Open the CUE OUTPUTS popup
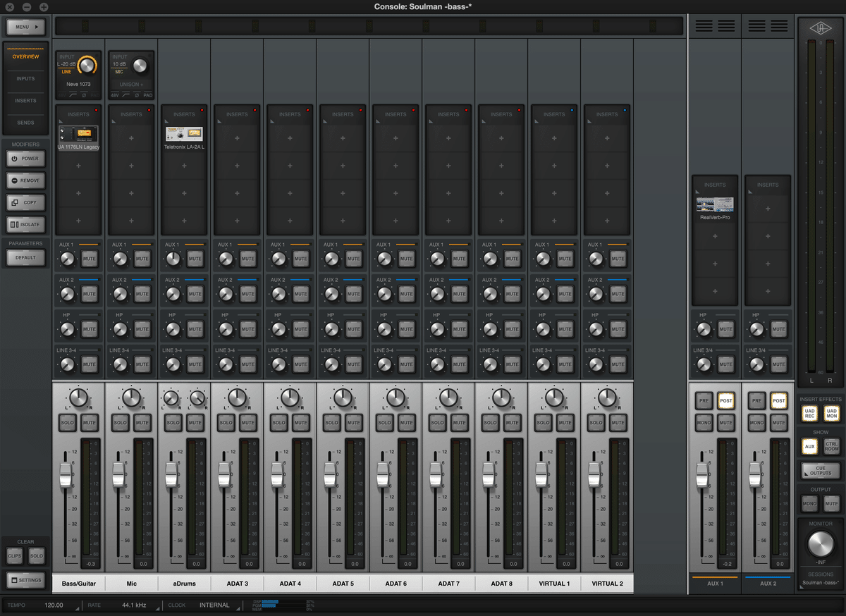The width and height of the screenshot is (846, 616). pos(821,471)
